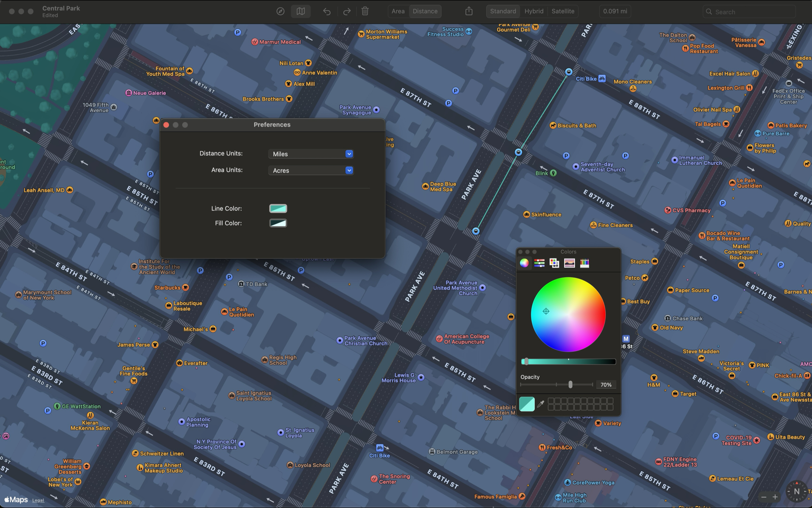Click the opacity 70% value field
Image resolution: width=812 pixels, height=508 pixels.
(x=606, y=385)
